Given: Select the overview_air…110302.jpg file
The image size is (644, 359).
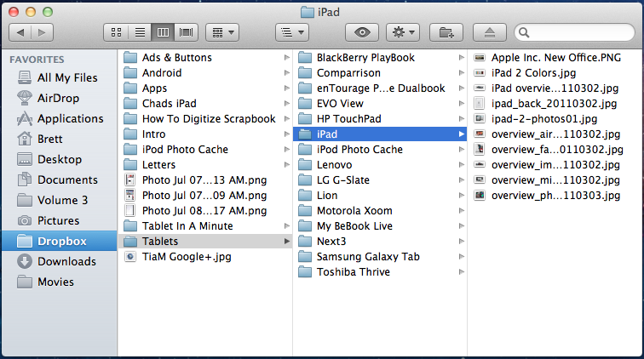Looking at the screenshot, I should 555,134.
